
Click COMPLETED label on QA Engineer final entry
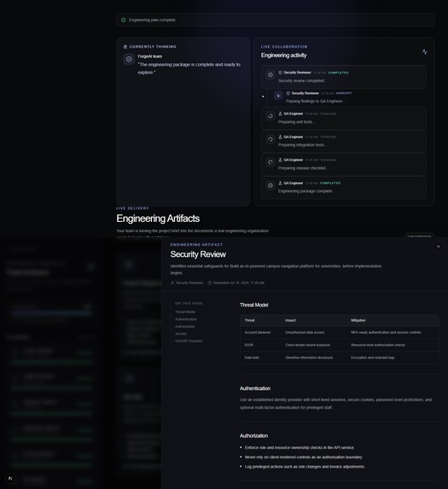[330, 183]
